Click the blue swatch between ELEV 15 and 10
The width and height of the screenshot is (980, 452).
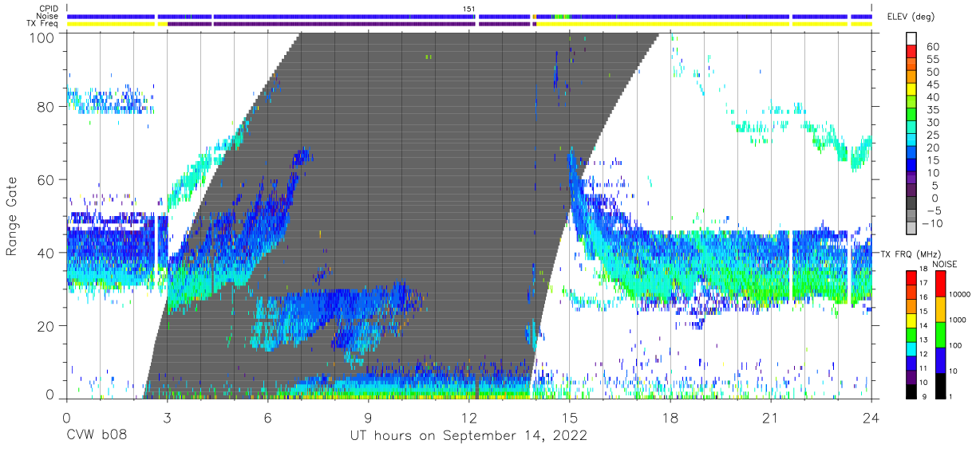911,166
